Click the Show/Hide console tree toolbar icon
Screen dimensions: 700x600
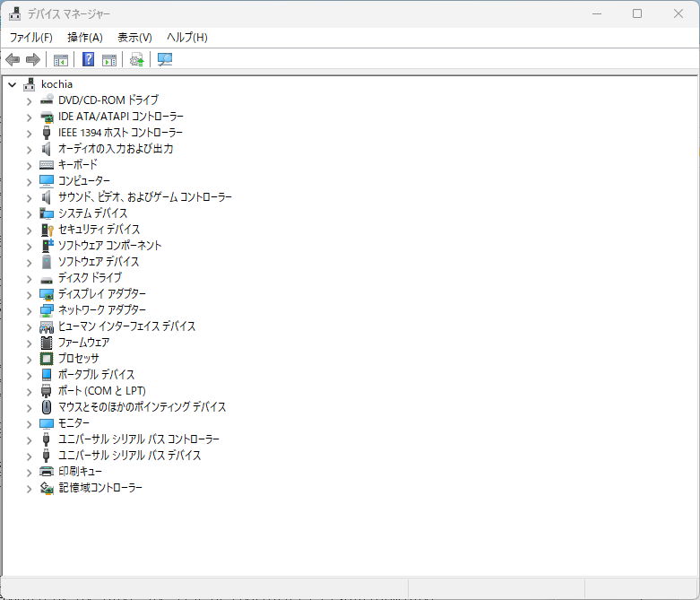(x=61, y=59)
